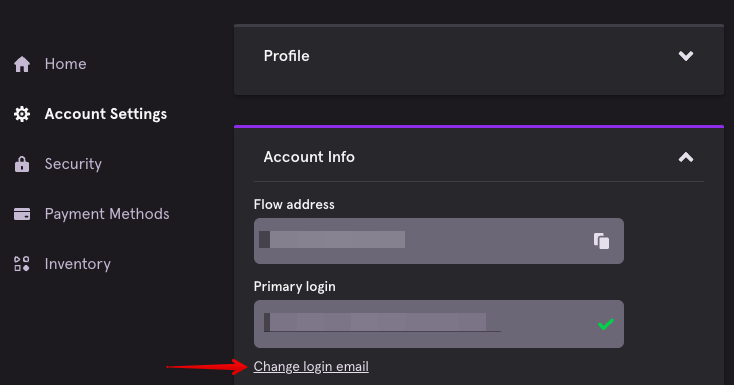Collapse the Account Info section chevron
This screenshot has width=734, height=385.
pyautogui.click(x=686, y=157)
